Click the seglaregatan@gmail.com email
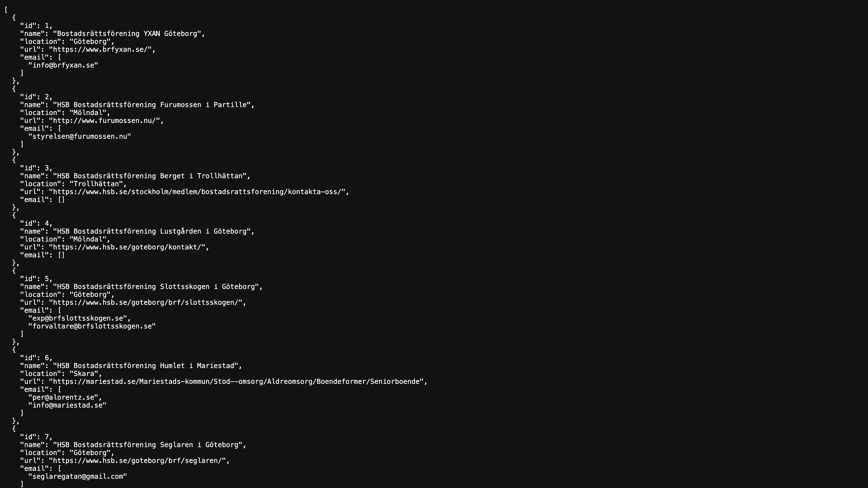 point(78,476)
